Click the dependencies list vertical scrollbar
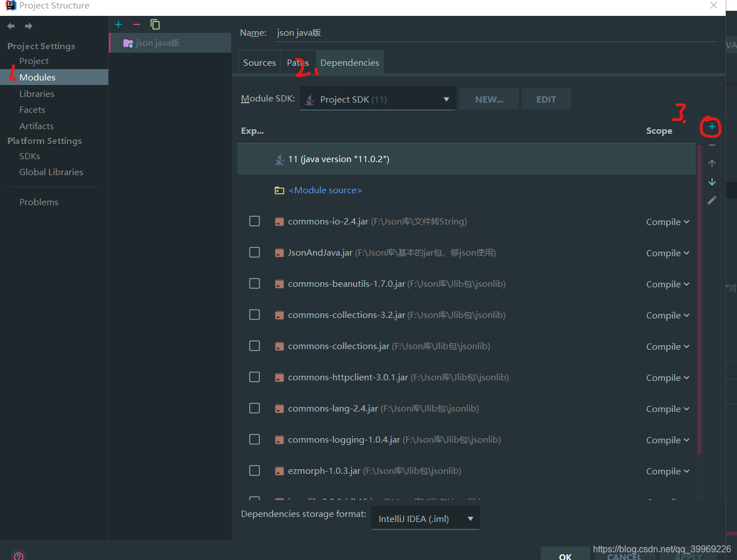This screenshot has width=737, height=560. click(700, 299)
